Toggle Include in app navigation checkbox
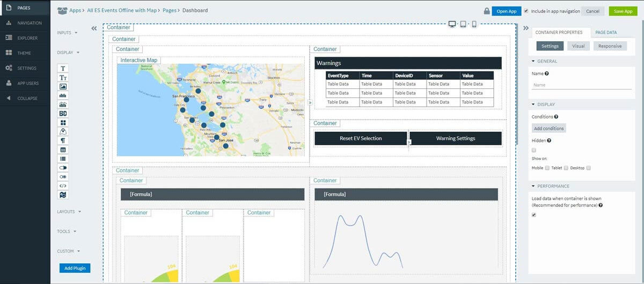Viewport: 644px width, 284px height. pos(526,11)
